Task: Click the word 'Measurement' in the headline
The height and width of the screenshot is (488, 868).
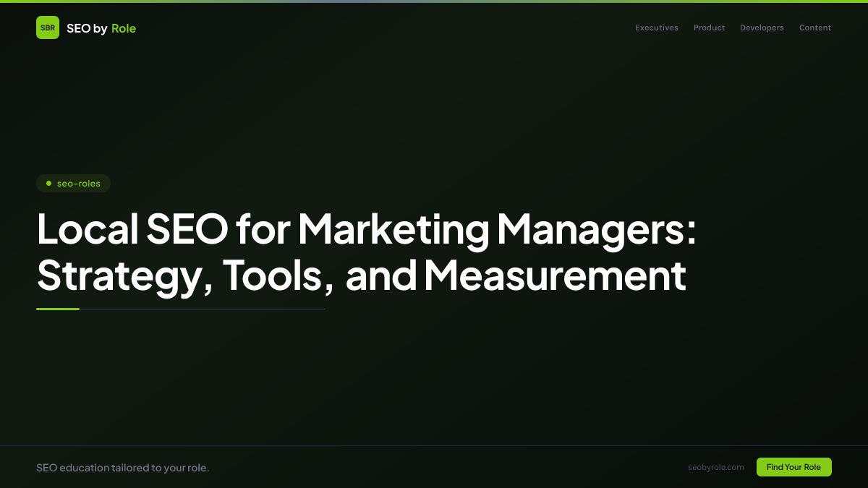Action: pyautogui.click(x=556, y=276)
